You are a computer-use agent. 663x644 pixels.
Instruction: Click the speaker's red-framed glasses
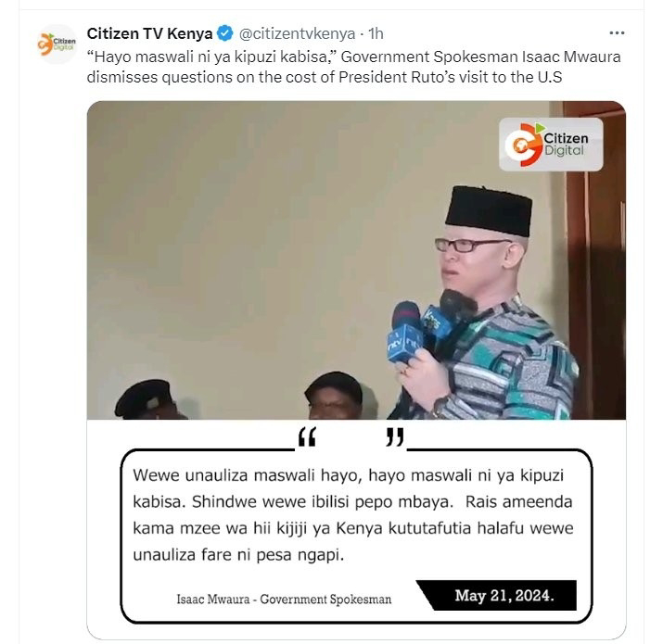(470, 245)
